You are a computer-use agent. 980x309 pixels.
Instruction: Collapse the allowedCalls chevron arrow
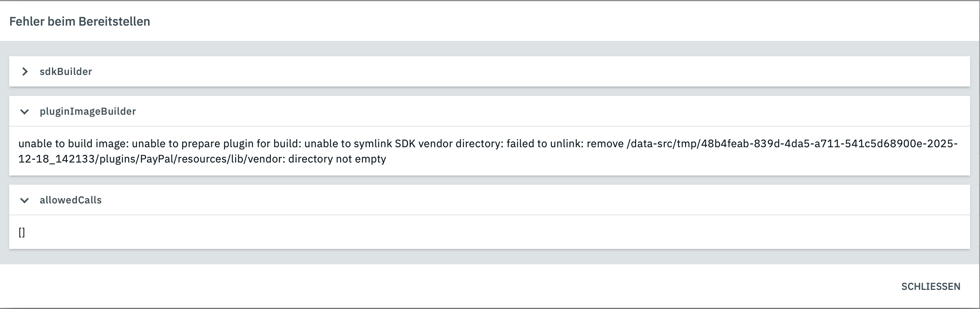(x=24, y=200)
